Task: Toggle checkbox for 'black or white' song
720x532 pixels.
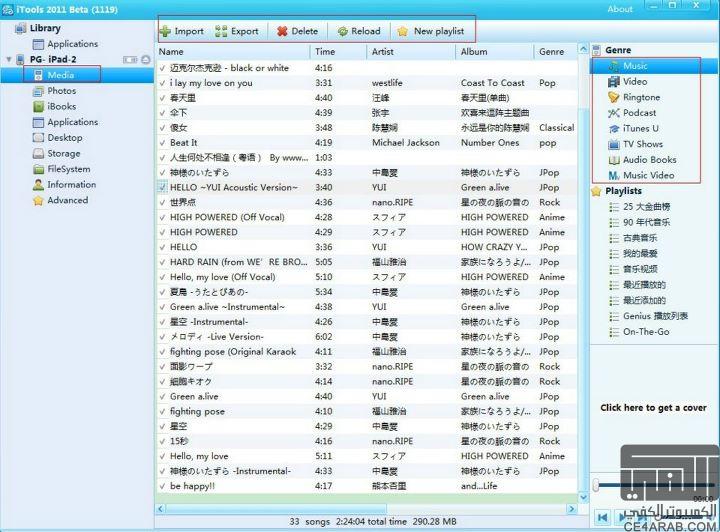Action: pyautogui.click(x=162, y=68)
